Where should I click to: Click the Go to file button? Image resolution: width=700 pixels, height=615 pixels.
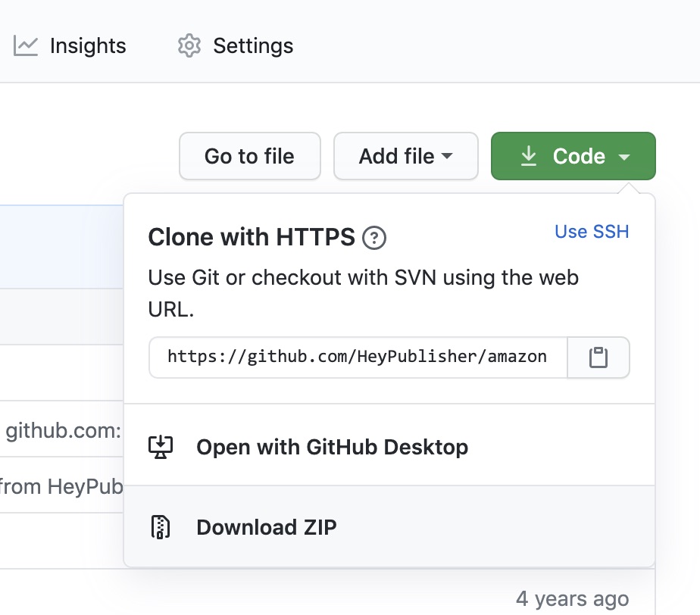coord(249,156)
